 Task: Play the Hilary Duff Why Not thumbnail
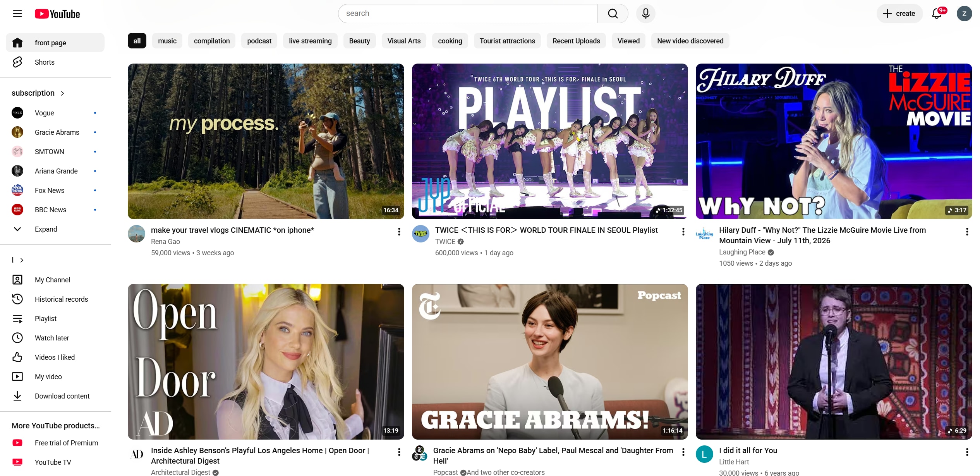click(834, 141)
